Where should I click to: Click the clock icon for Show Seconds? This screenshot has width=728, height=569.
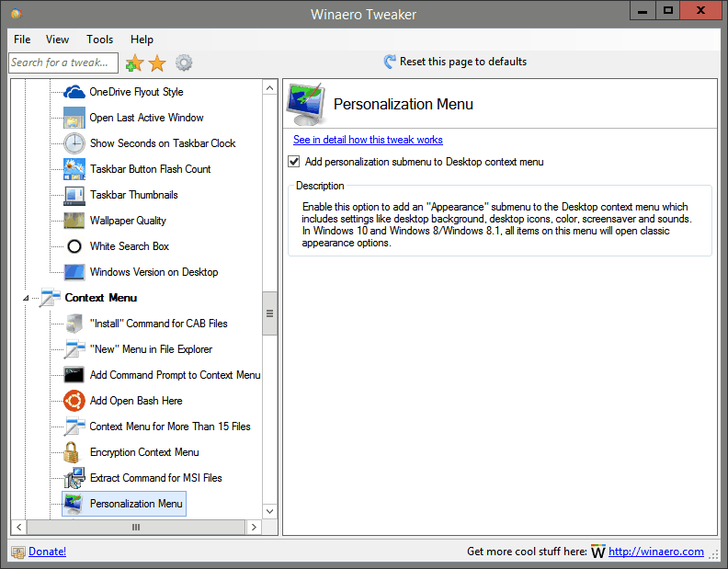(74, 143)
